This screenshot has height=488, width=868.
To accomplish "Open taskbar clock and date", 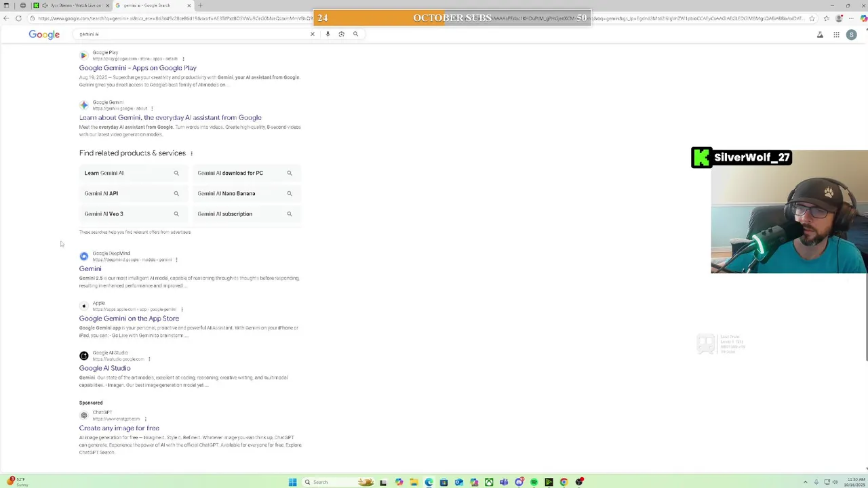I will 854,482.
